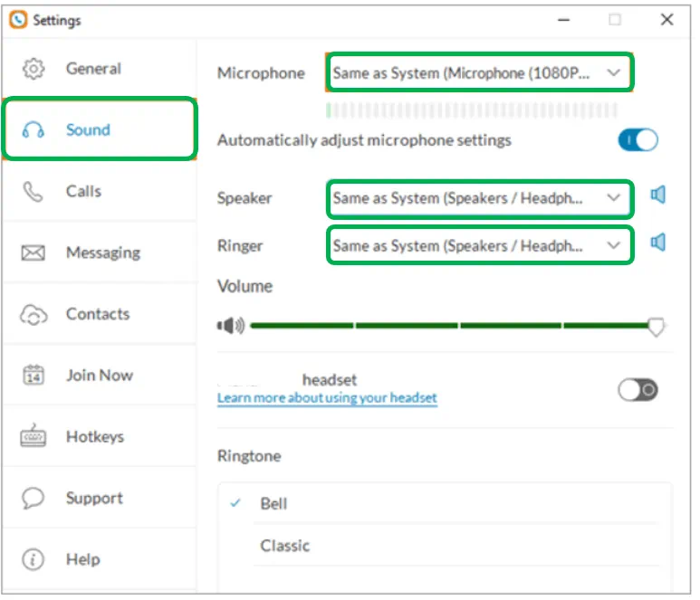Viewport: 700px width, 600px height.
Task: Expand the Speaker device dropdown
Action: coord(479,198)
